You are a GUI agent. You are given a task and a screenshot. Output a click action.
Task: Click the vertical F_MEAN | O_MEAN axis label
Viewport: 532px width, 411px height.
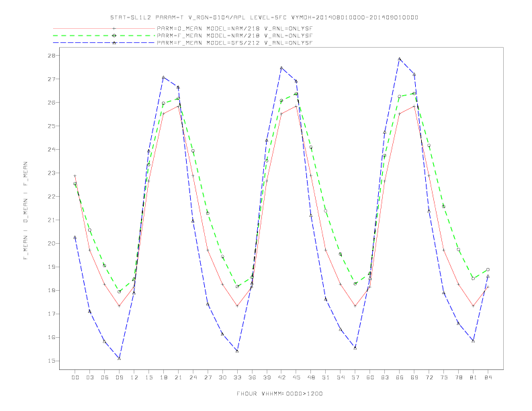(26, 211)
